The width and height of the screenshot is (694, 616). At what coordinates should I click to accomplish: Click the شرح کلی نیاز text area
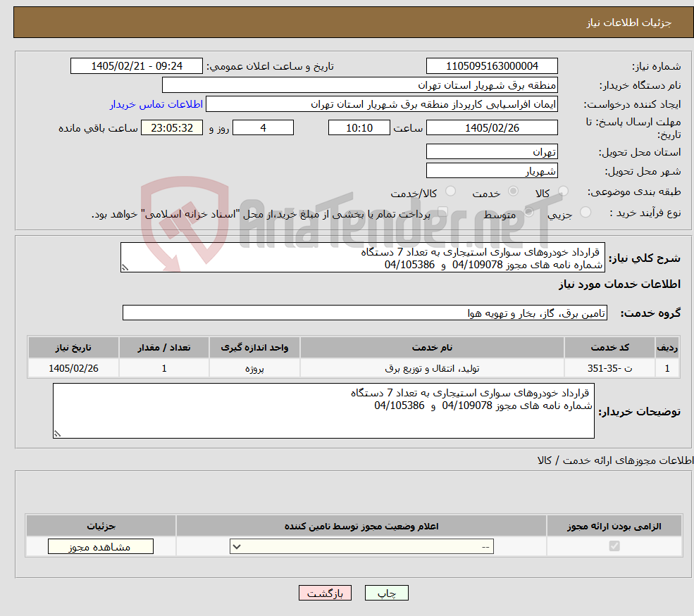(362, 258)
